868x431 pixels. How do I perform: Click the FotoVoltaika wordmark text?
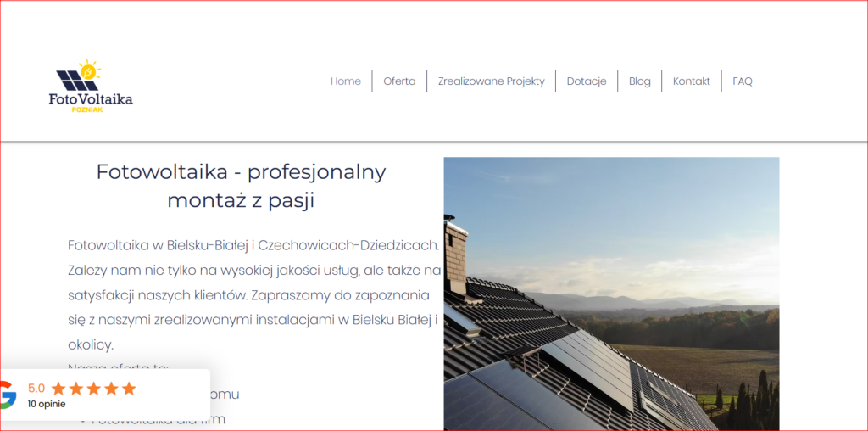pos(91,99)
